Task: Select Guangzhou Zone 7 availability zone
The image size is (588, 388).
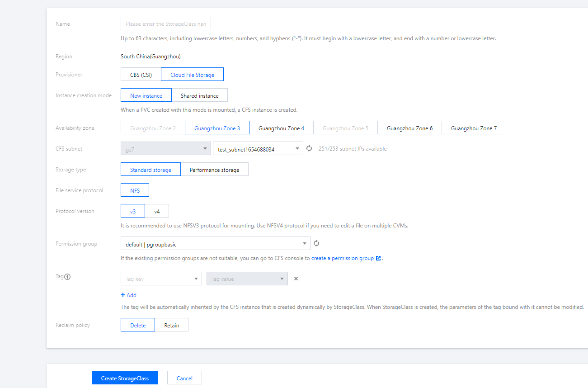Action: (x=474, y=128)
